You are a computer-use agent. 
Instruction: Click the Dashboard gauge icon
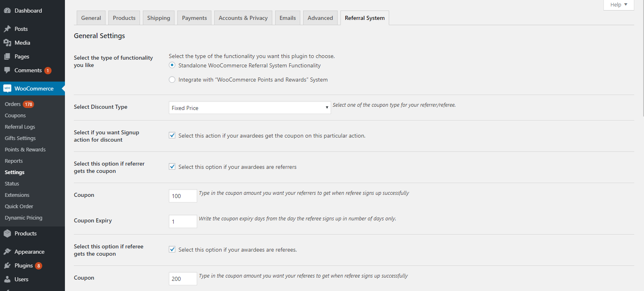7,11
